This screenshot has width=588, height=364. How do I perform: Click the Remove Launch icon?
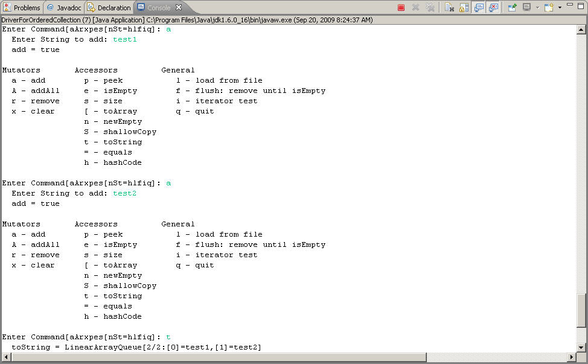[x=415, y=7]
